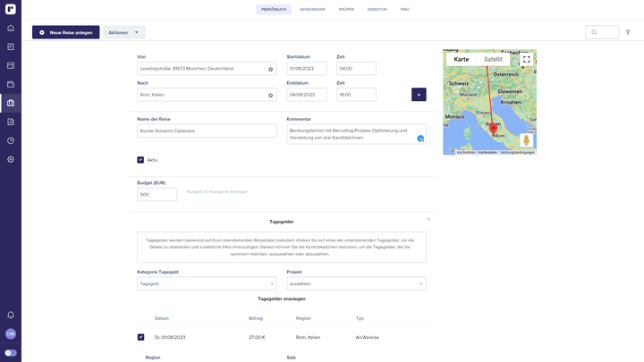Click Budgets für Kategorie festlegen link
This screenshot has width=644, height=362.
pos(217,191)
